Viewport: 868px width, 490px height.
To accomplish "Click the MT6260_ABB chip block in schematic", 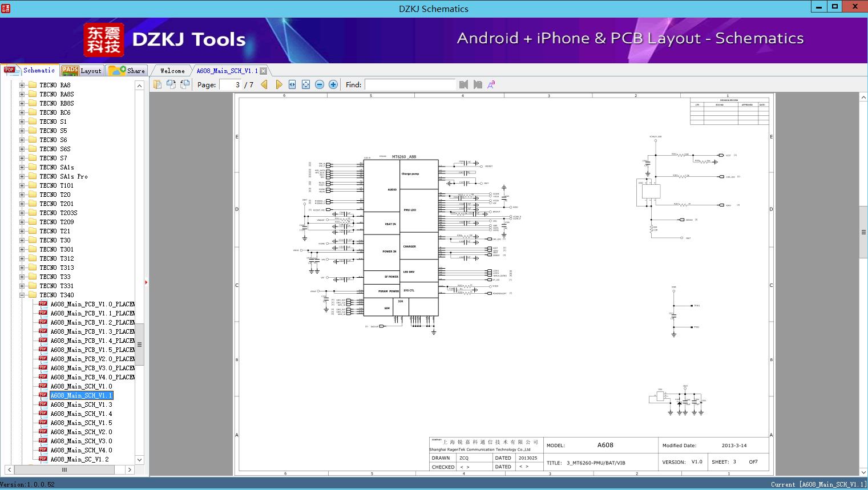I will click(x=401, y=237).
